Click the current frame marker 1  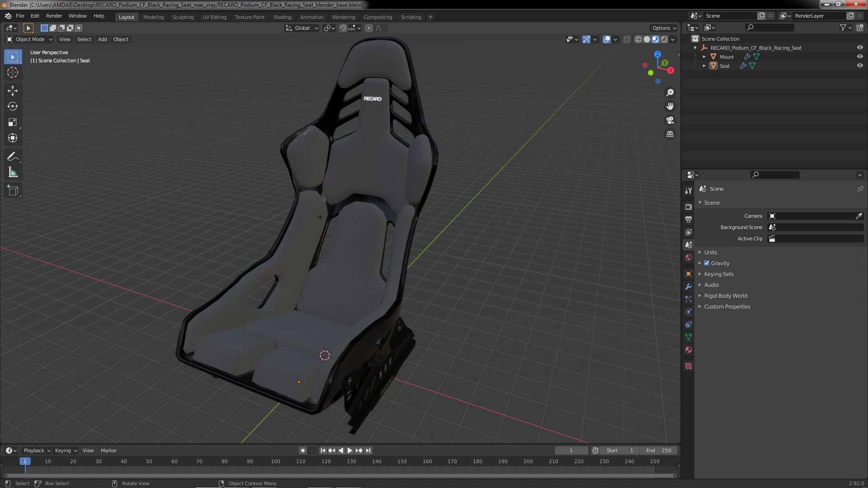25,461
